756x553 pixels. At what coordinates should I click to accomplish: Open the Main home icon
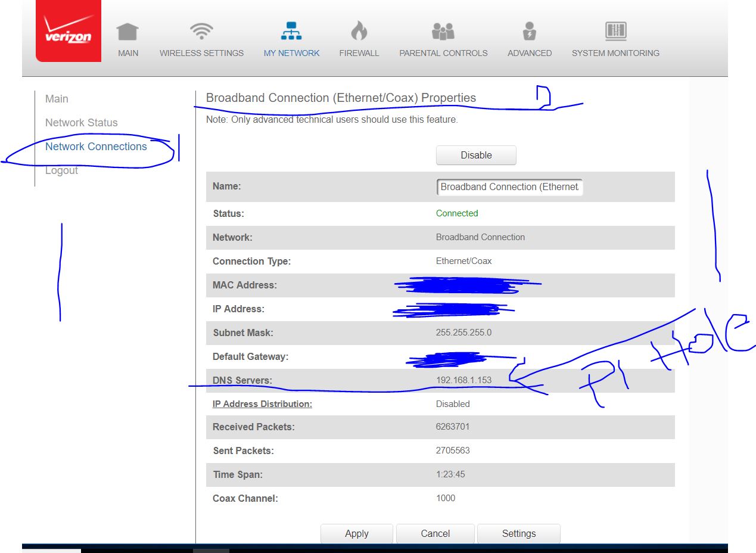click(x=127, y=31)
